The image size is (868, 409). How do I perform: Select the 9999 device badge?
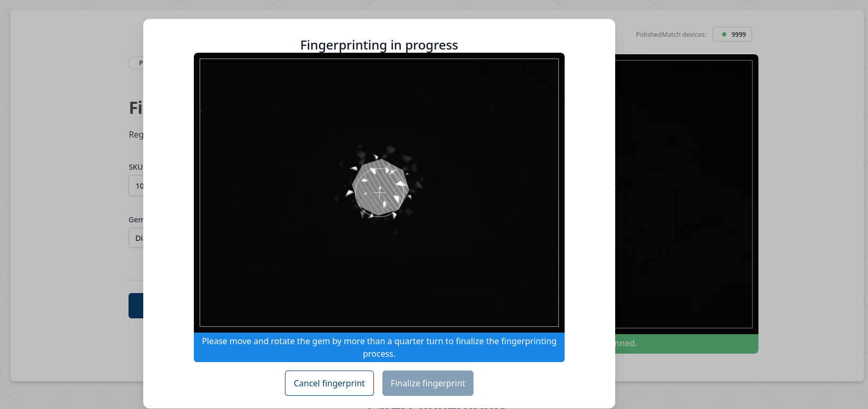[732, 34]
